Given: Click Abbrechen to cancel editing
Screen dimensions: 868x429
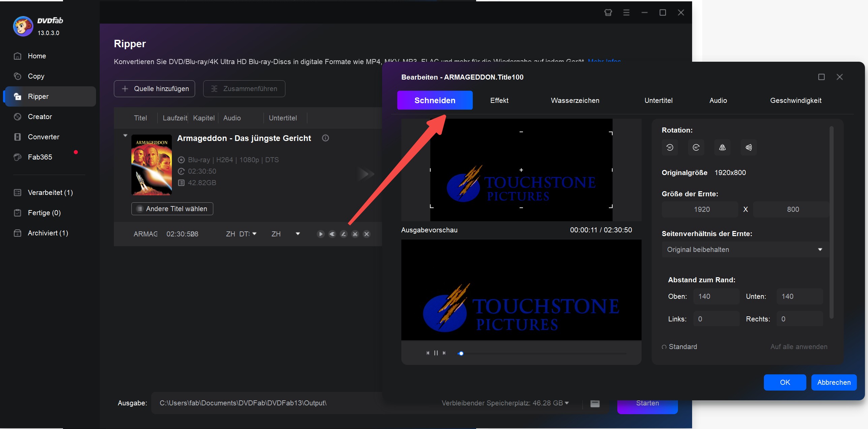Looking at the screenshot, I should pyautogui.click(x=834, y=382).
